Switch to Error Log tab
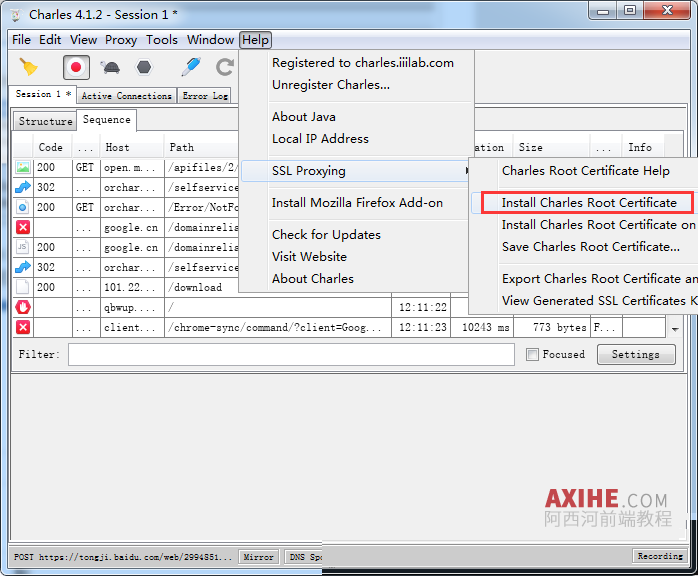The height and width of the screenshot is (576, 698). 205,96
